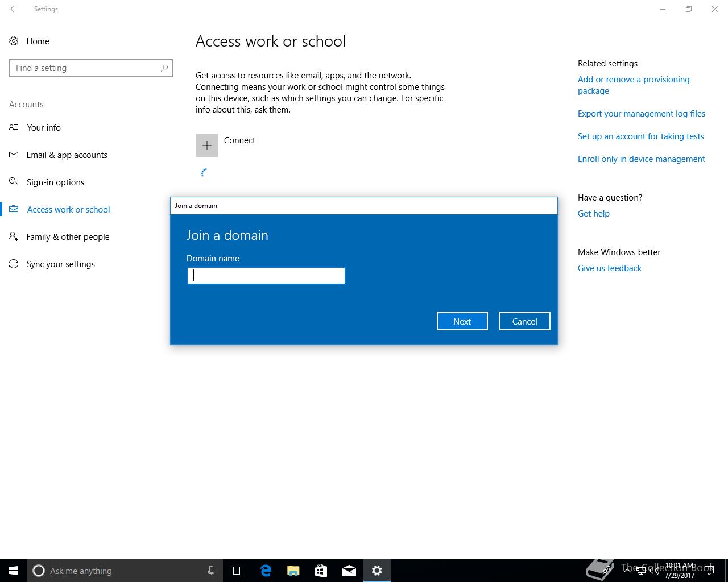This screenshot has height=582, width=728.
Task: Open Home via the gear icon
Action: pos(14,41)
